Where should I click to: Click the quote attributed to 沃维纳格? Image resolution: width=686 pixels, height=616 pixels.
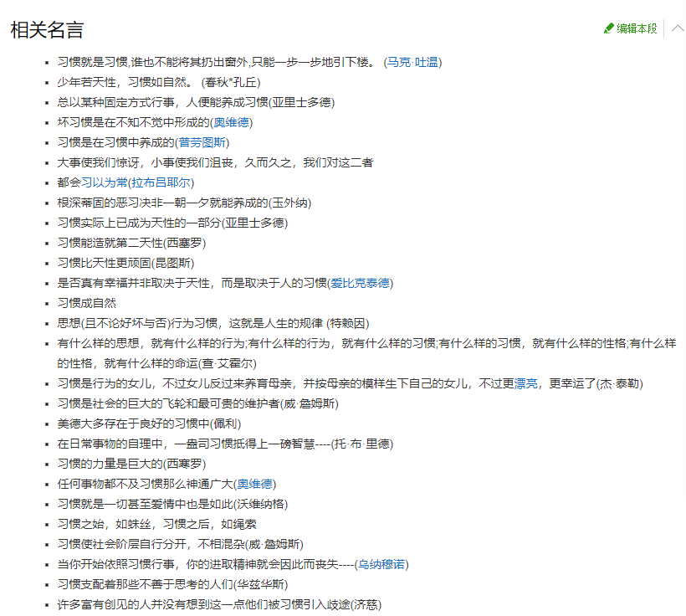(x=172, y=504)
